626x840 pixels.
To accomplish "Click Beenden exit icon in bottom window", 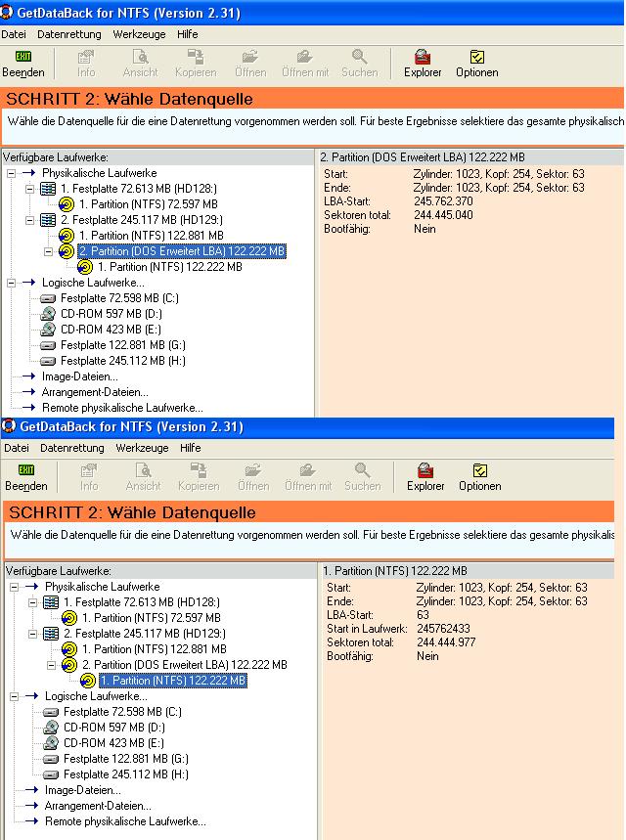I will pos(25,469).
